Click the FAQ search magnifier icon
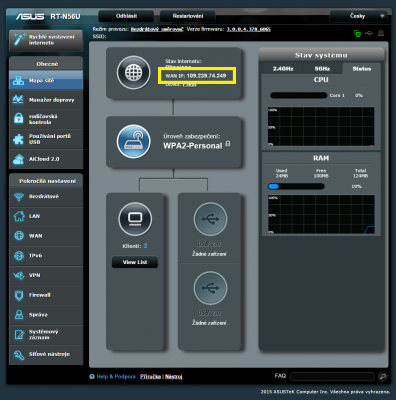This screenshot has height=400, width=396. point(383,376)
